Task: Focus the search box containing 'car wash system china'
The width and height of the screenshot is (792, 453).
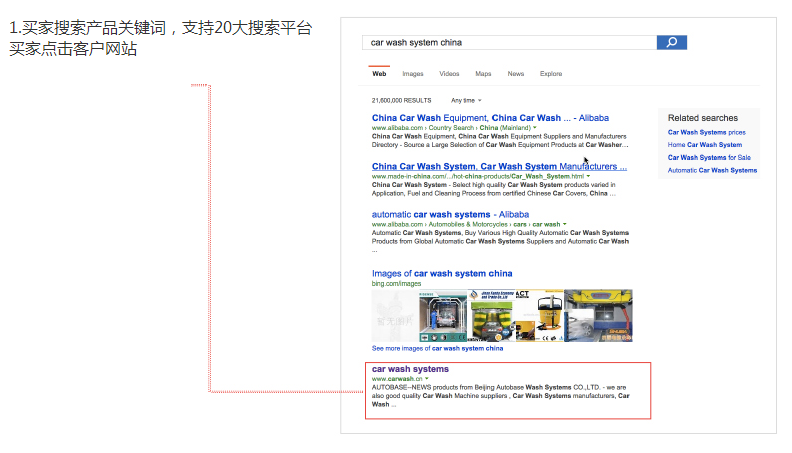Action: [509, 42]
